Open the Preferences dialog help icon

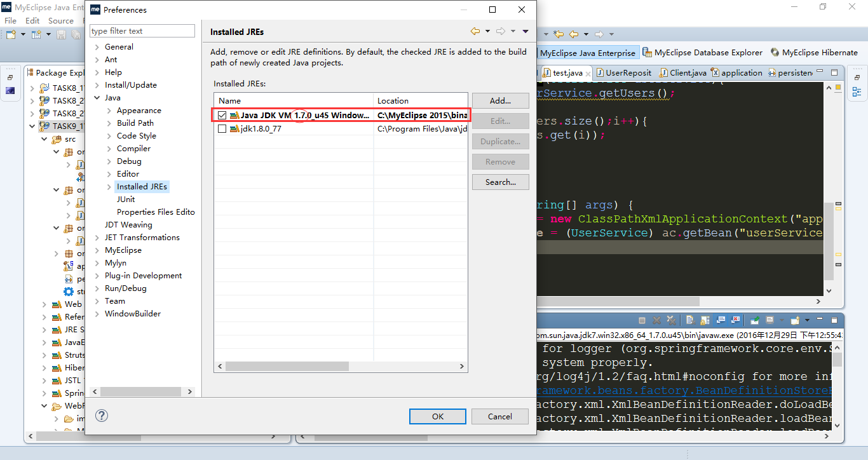coord(101,416)
